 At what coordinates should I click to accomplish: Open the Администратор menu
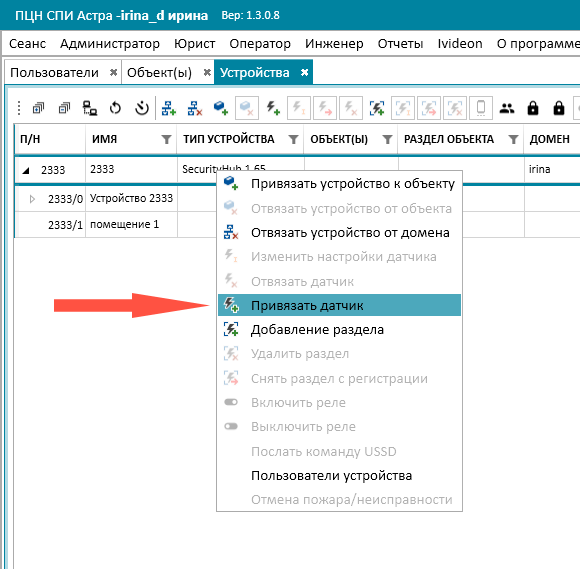(x=110, y=44)
